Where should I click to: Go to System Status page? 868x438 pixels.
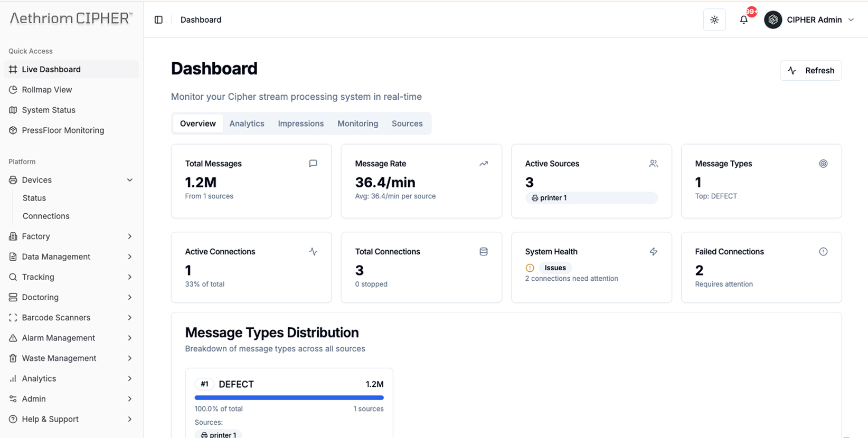(71, 110)
